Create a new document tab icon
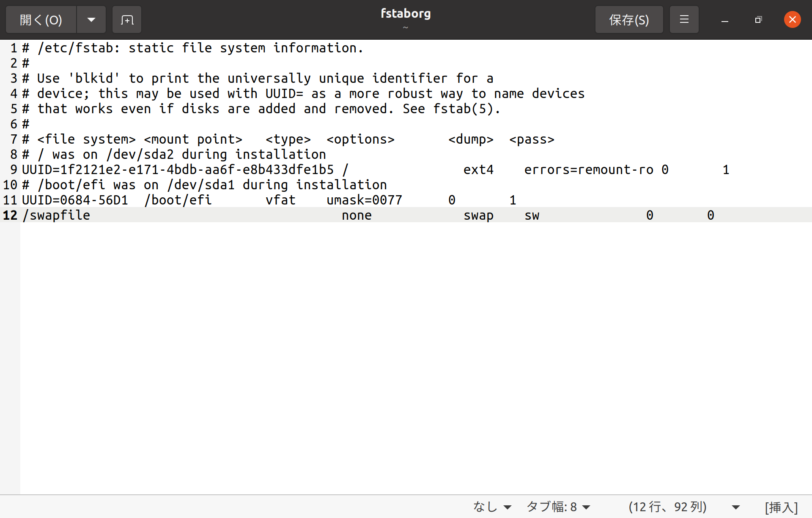 127,19
